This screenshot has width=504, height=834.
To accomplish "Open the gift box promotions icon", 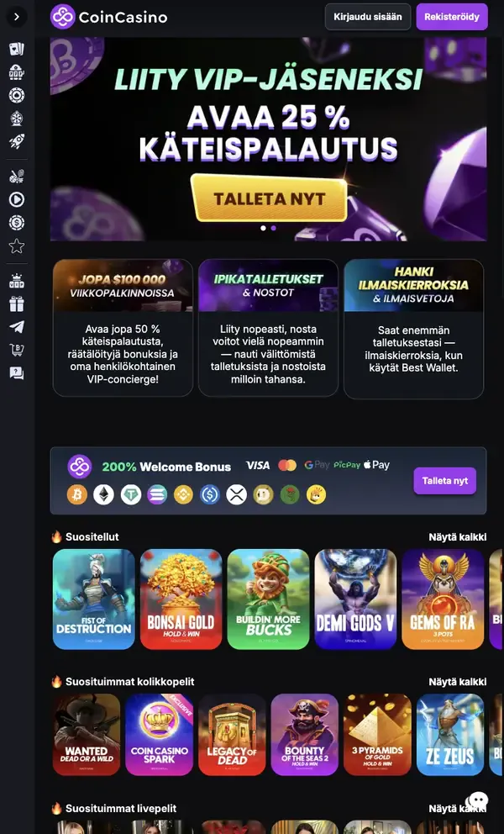I will coord(17,304).
